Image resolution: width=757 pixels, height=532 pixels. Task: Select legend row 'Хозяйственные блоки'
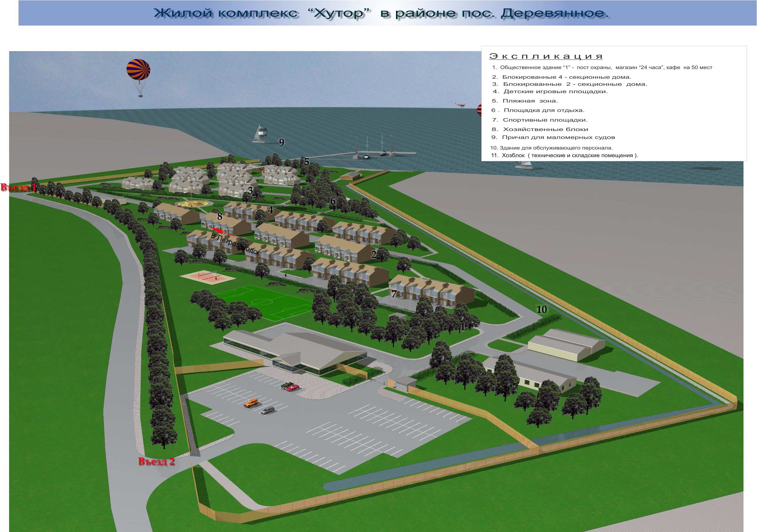click(540, 130)
